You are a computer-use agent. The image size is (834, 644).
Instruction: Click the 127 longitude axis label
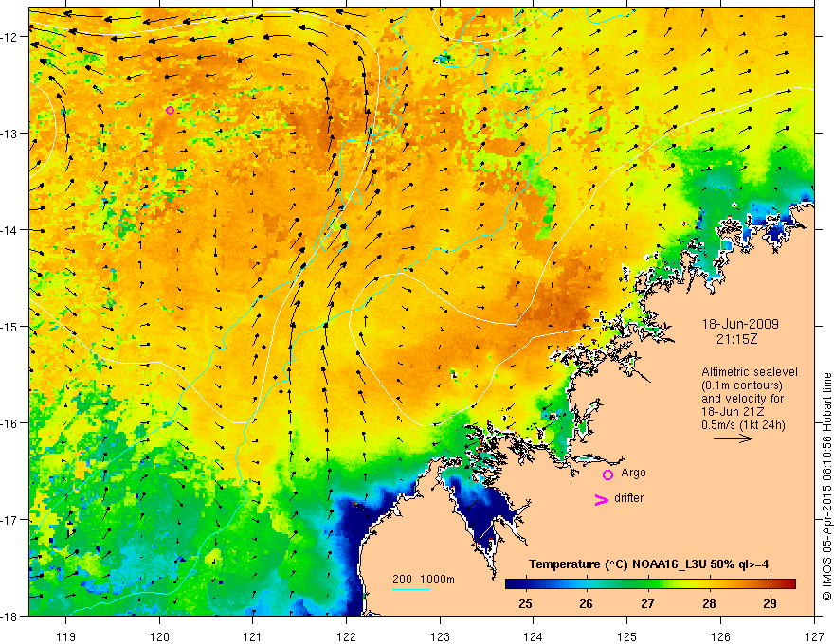pos(814,636)
